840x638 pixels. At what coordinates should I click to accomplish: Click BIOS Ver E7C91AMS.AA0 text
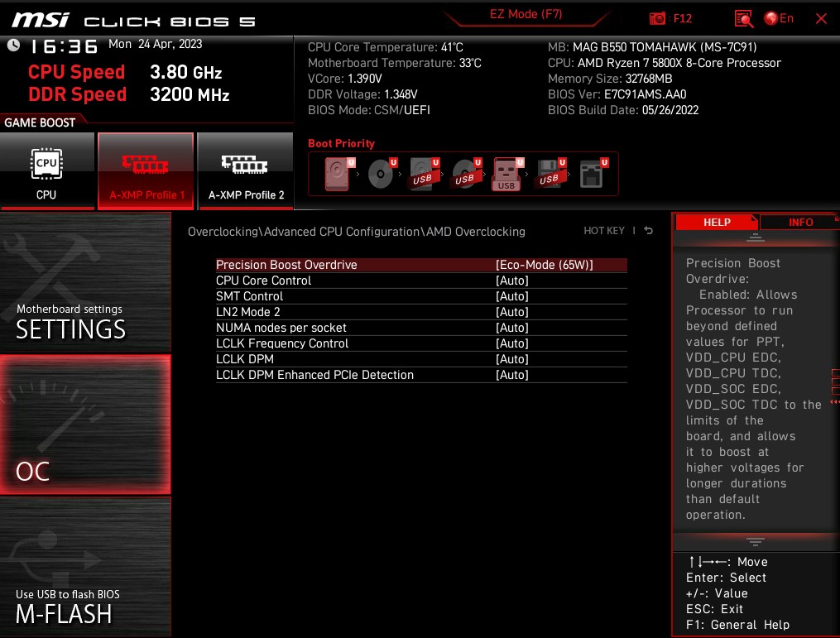click(x=617, y=94)
